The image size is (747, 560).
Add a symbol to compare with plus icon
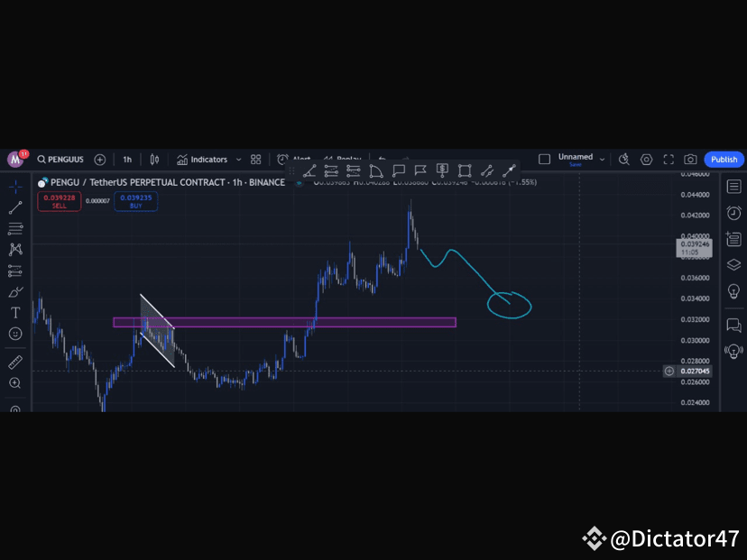click(99, 160)
